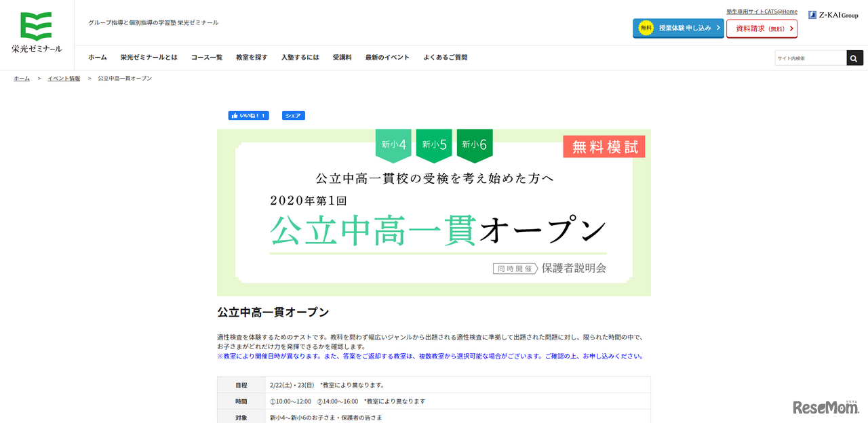Click the イベント情報 breadcrumb link
The image size is (868, 423).
64,78
